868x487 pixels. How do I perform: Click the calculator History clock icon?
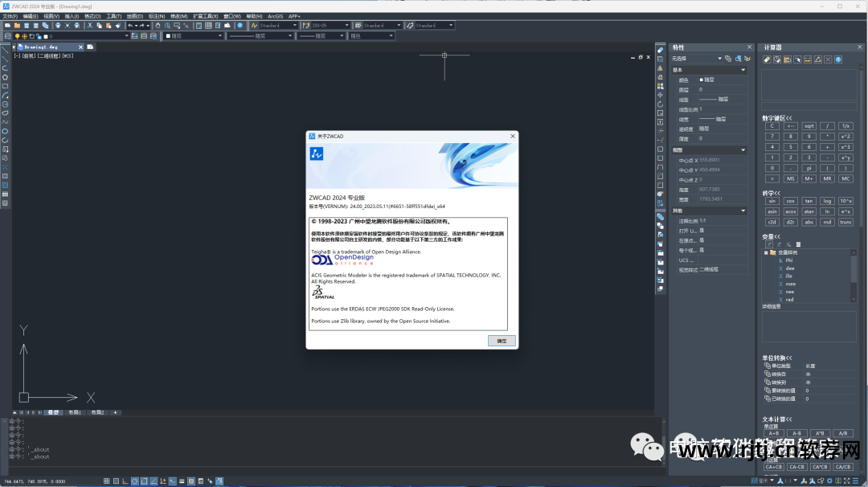777,59
